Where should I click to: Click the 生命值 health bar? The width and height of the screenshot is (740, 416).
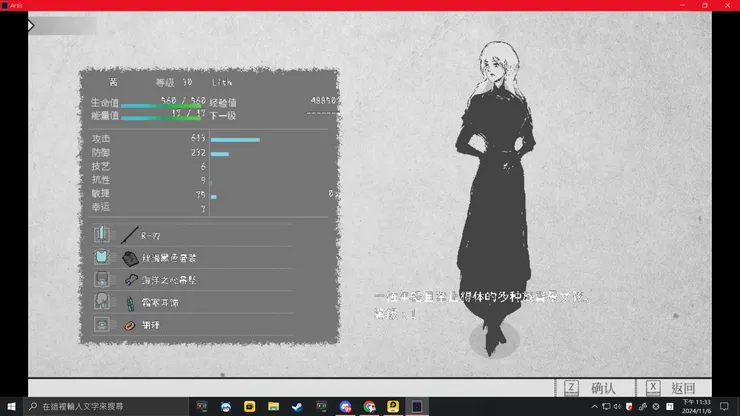pyautogui.click(x=161, y=105)
